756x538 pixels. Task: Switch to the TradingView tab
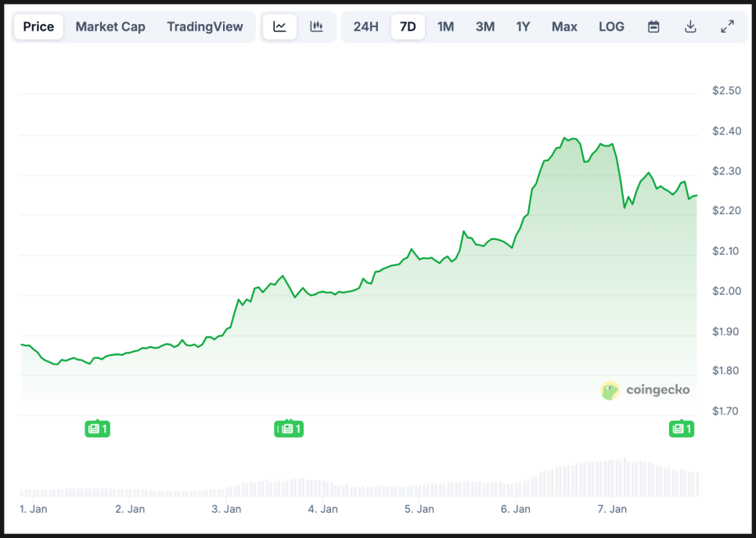pyautogui.click(x=205, y=27)
